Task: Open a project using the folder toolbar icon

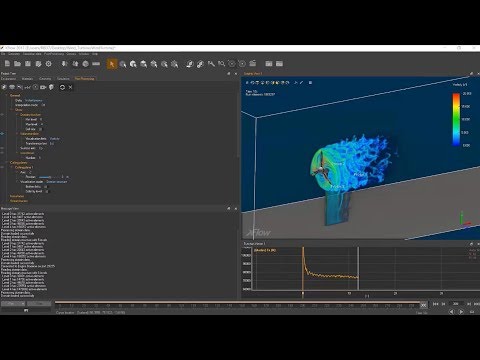Action: click(17, 64)
